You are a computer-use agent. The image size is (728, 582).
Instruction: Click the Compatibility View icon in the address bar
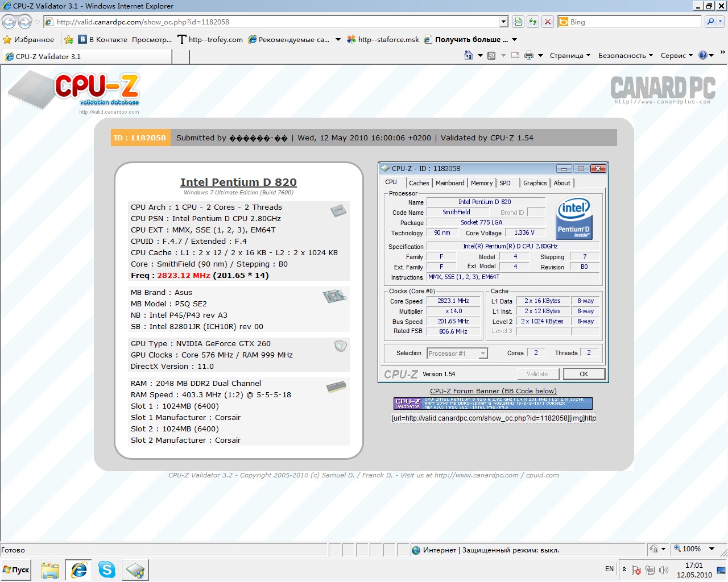[x=518, y=22]
